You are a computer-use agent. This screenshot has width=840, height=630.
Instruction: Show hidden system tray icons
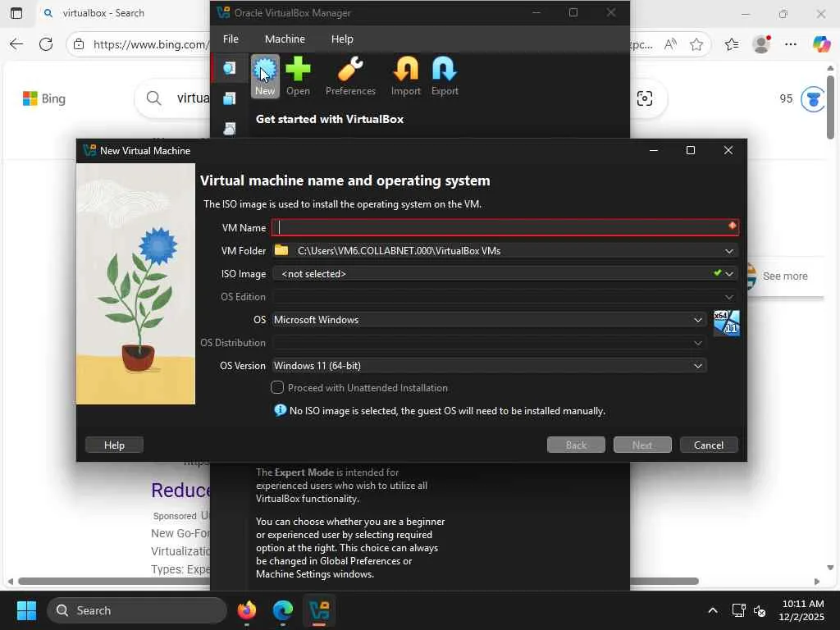pos(713,610)
